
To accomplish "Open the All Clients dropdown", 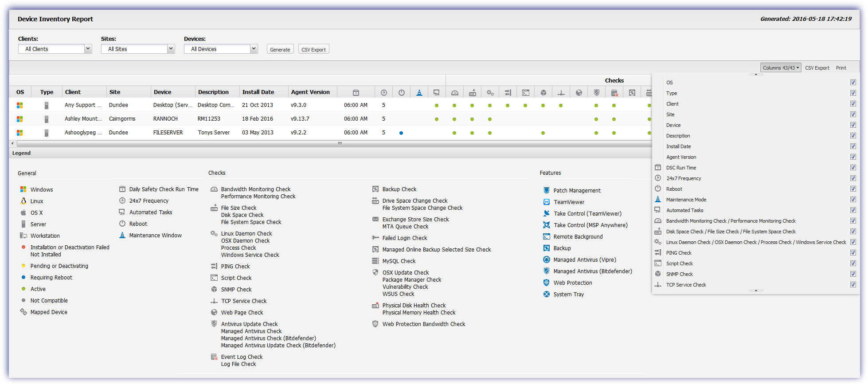I will click(x=55, y=49).
